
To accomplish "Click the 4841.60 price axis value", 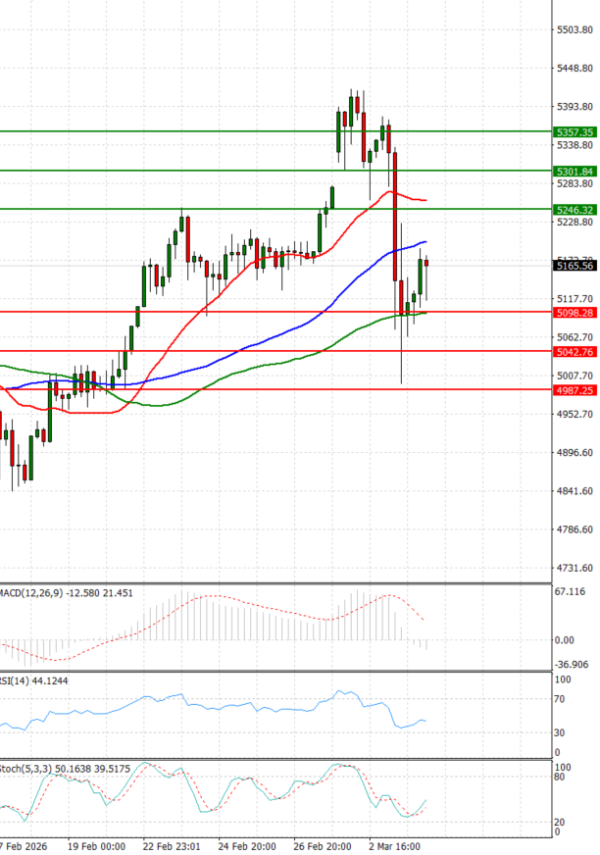I will click(x=574, y=491).
